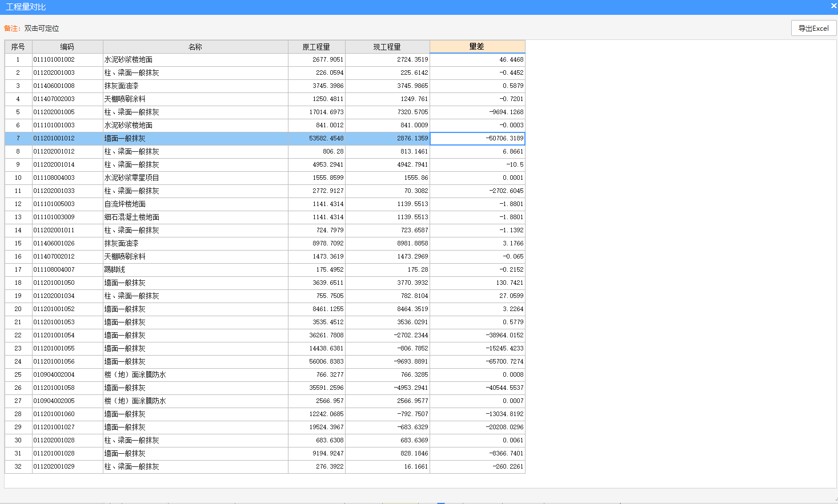Click code 011101001003 in row 6

[x=67, y=125]
